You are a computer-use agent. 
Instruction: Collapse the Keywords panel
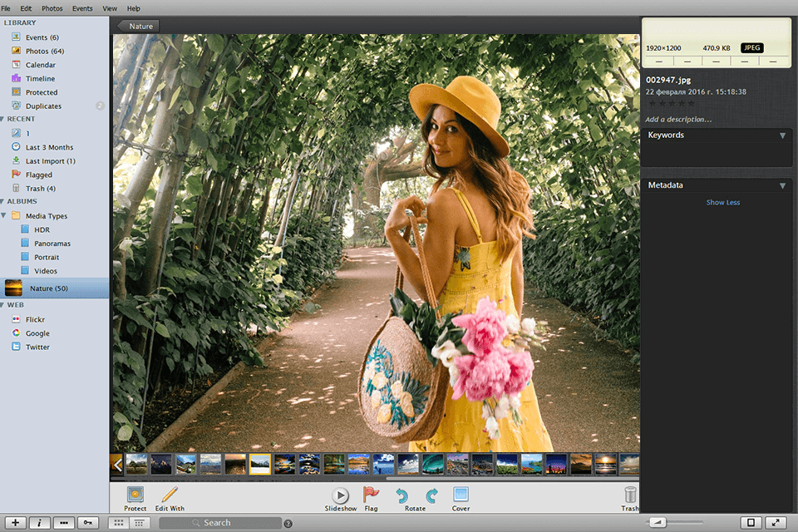tap(782, 135)
